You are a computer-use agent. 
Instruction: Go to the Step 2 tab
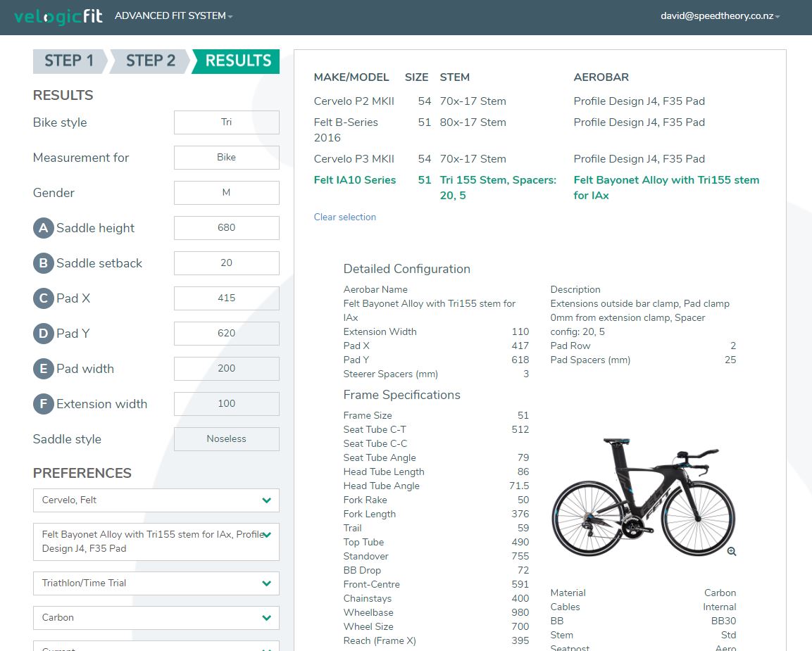click(150, 61)
